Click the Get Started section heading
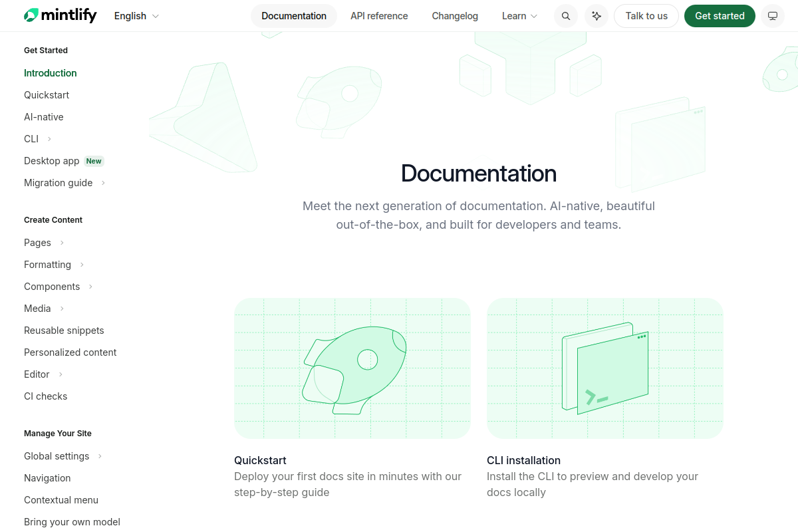Image resolution: width=798 pixels, height=532 pixels. pyautogui.click(x=46, y=51)
